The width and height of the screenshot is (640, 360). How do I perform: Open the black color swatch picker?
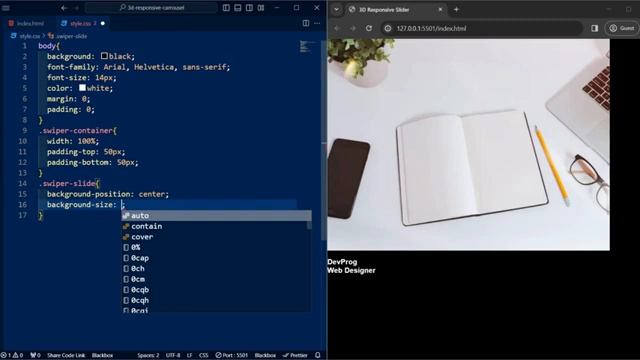104,56
